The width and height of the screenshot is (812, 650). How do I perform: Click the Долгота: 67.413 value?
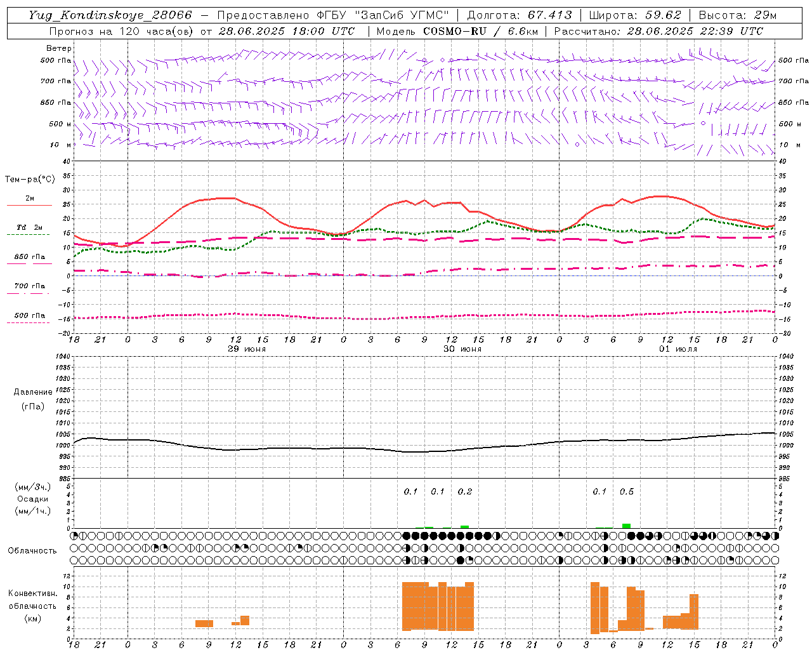click(520, 15)
